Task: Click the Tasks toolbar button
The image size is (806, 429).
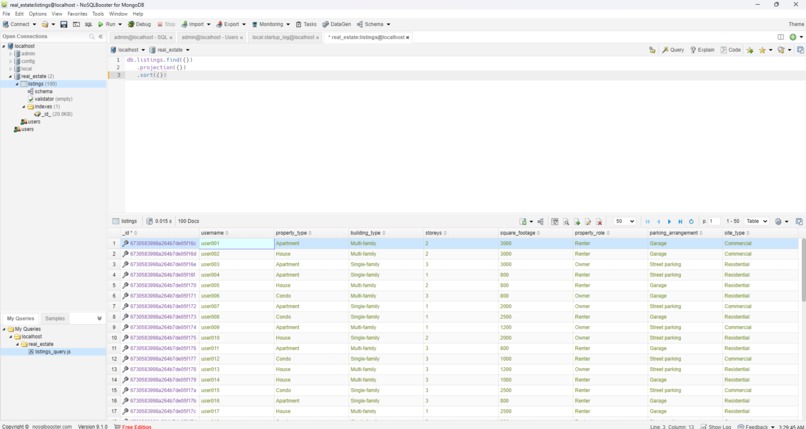Action: (x=306, y=24)
